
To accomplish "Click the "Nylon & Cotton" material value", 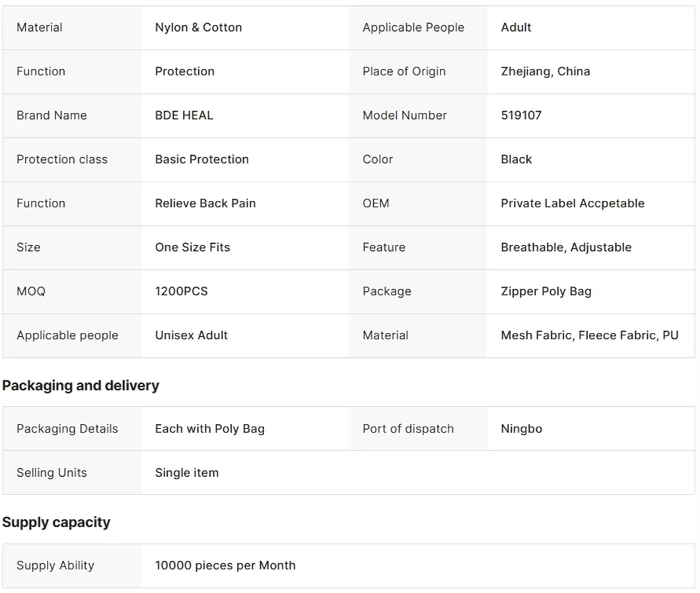I will tap(198, 28).
